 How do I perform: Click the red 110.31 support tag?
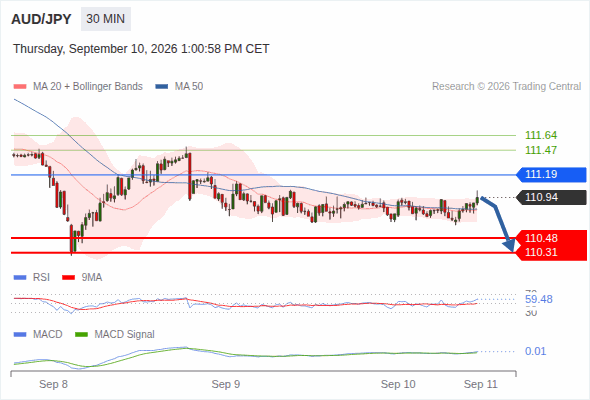tap(551, 252)
